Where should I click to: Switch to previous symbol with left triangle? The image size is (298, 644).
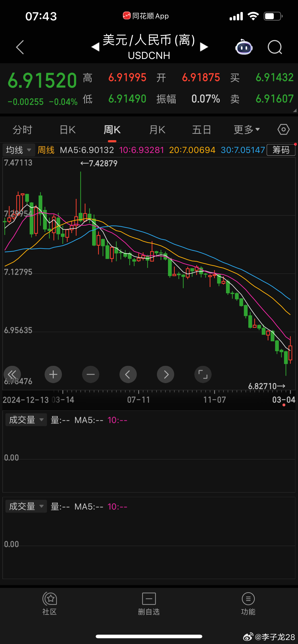click(95, 47)
